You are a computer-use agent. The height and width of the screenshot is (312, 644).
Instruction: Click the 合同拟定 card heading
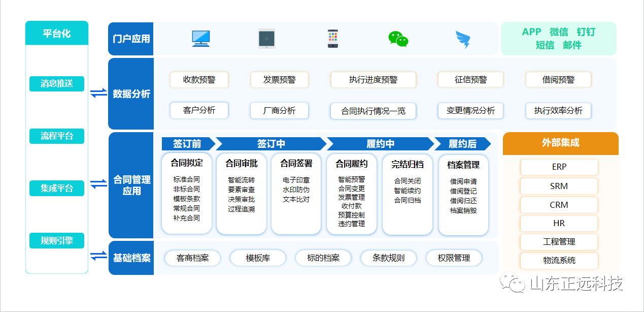point(187,163)
